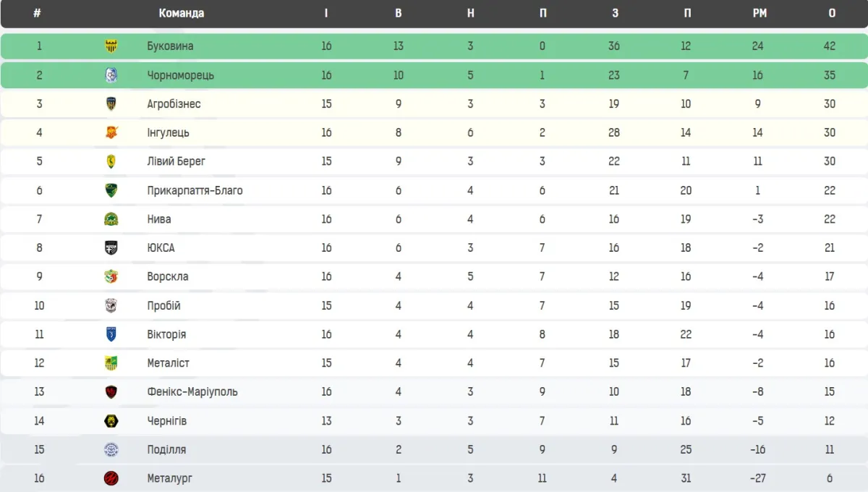Open the Вікторія team name link
This screenshot has width=868, height=492.
166,334
